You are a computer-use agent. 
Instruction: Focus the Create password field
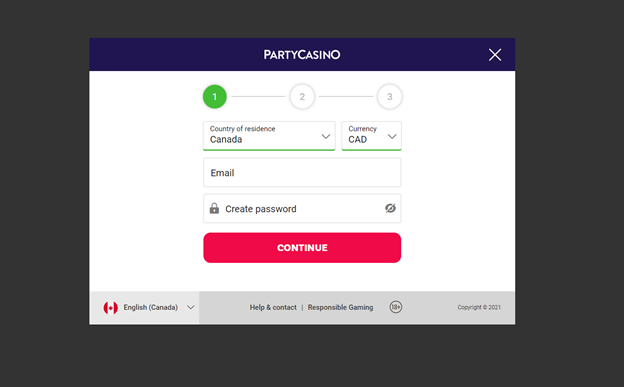click(302, 208)
